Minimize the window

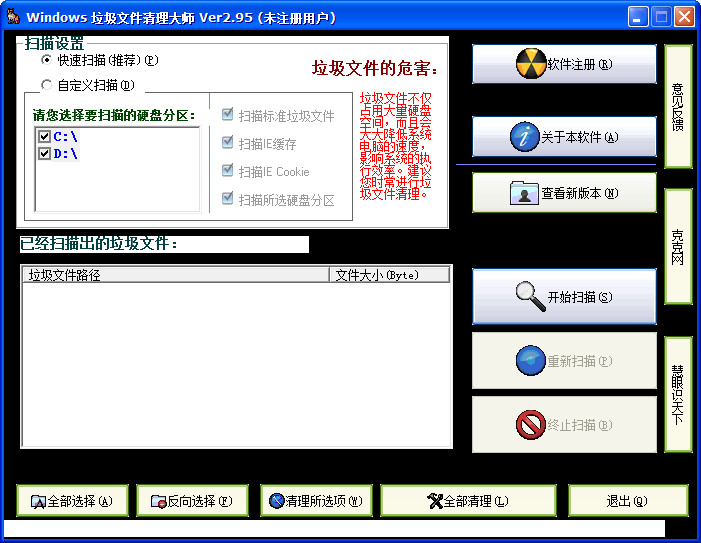pos(638,17)
